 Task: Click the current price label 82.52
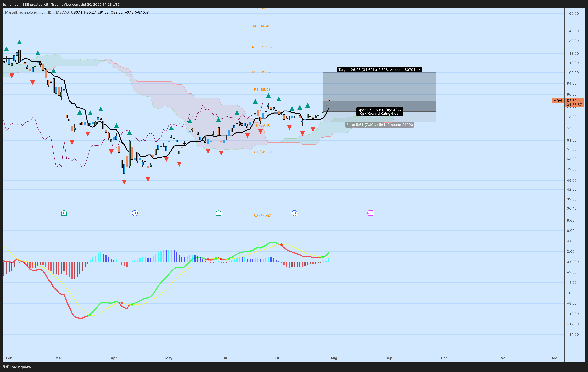click(572, 101)
